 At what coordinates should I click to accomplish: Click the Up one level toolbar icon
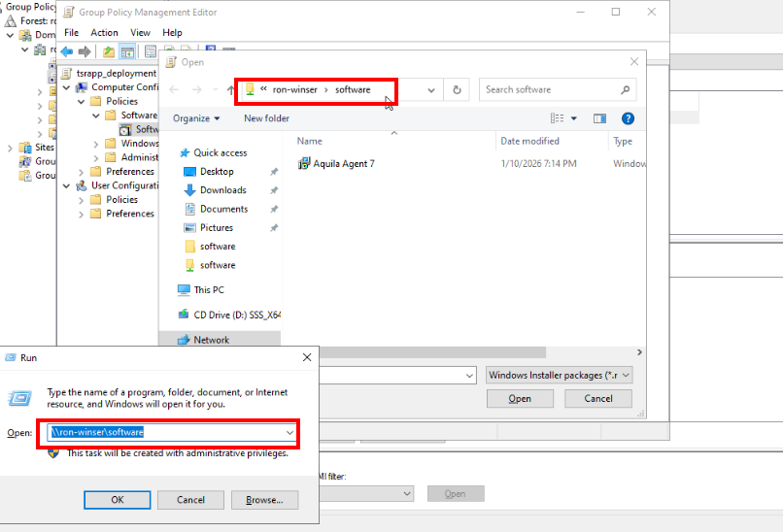pyautogui.click(x=108, y=51)
